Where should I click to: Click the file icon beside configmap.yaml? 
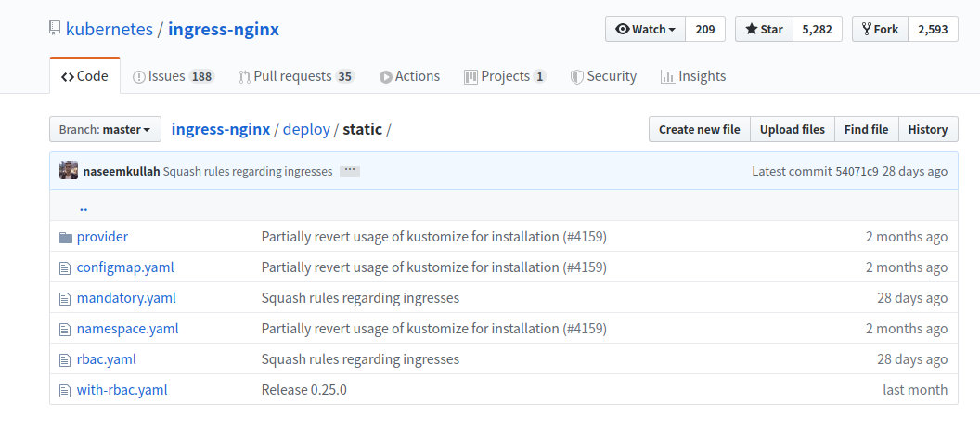64,267
